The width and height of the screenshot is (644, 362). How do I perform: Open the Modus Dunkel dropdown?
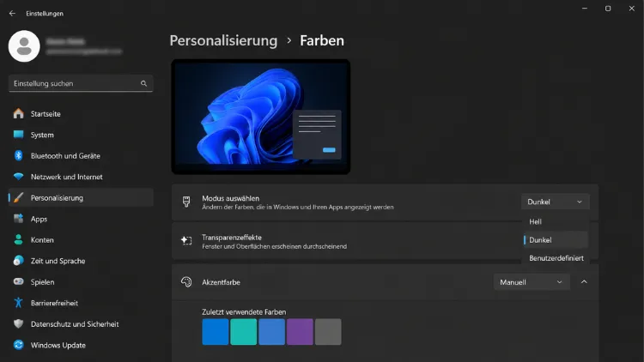tap(556, 202)
